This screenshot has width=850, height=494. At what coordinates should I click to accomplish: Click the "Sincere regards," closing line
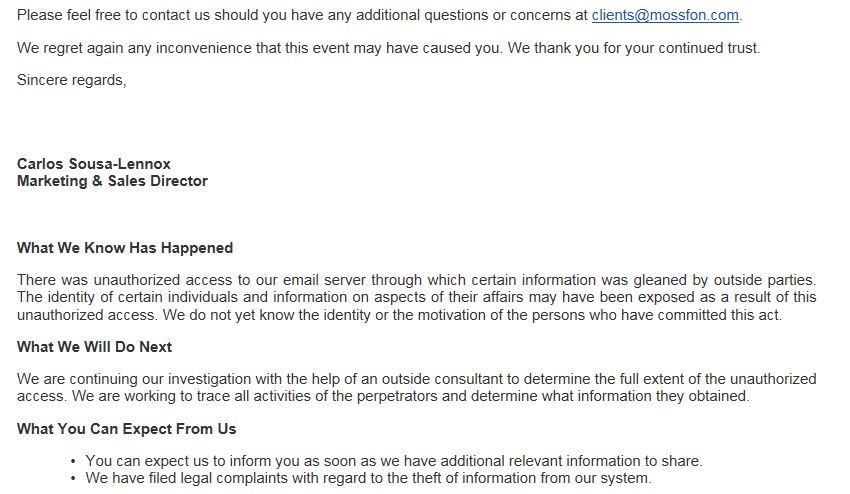point(71,80)
